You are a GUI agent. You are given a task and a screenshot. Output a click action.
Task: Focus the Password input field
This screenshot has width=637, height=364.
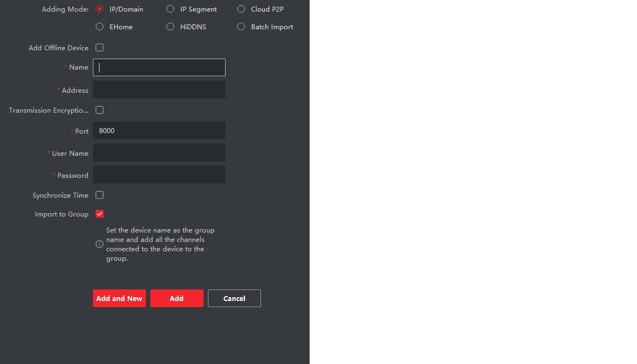pyautogui.click(x=159, y=175)
